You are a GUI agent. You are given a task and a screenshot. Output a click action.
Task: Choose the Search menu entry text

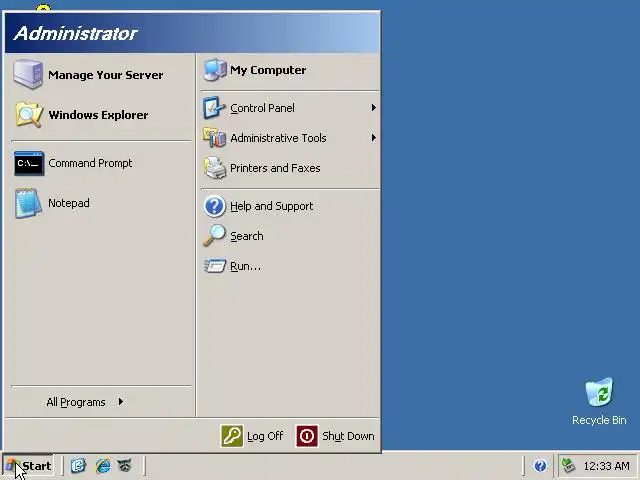pyautogui.click(x=247, y=236)
